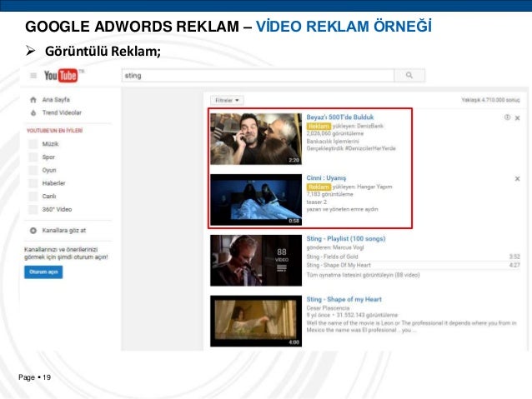Open Hangar Yapım uploader link
The image size is (532, 399).
coord(374,187)
